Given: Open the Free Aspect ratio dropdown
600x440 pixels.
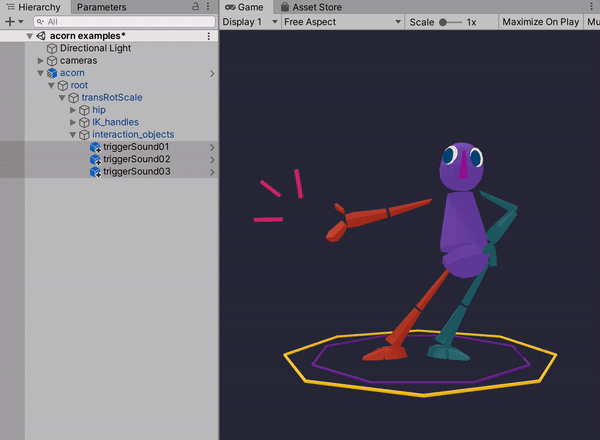Looking at the screenshot, I should point(342,21).
